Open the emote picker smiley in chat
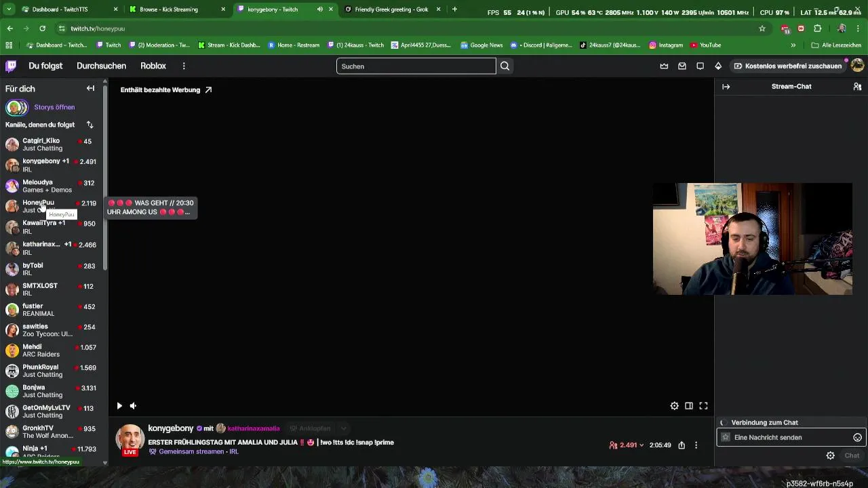Screen dimensions: 868x488 tap(857, 437)
